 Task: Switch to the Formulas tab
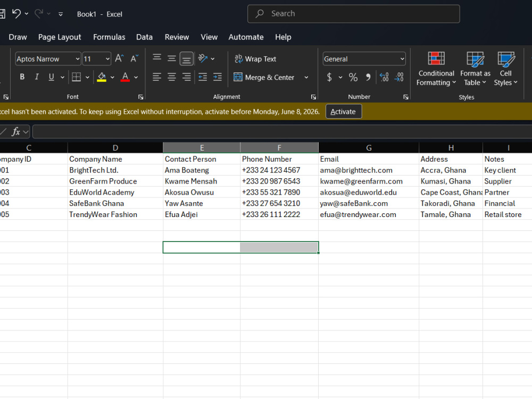coord(109,37)
